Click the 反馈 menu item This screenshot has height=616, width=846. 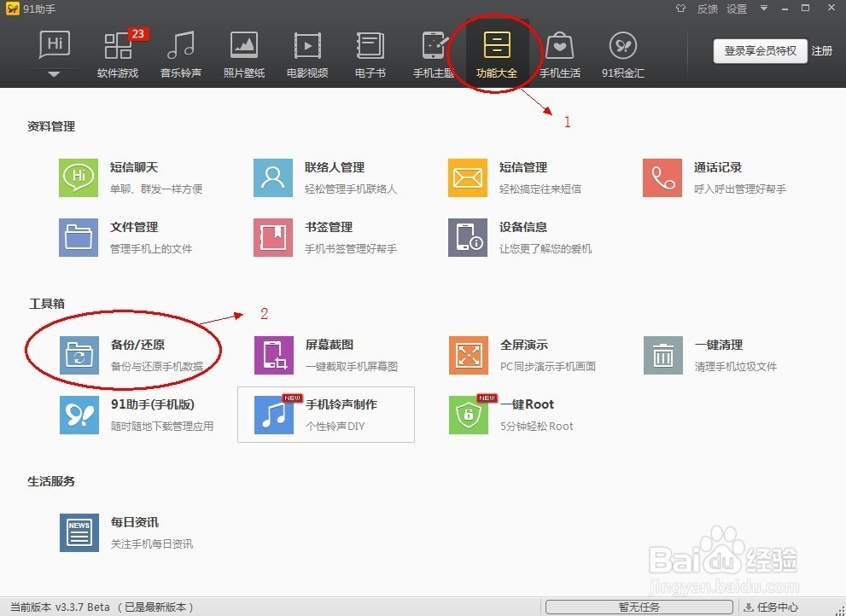708,9
